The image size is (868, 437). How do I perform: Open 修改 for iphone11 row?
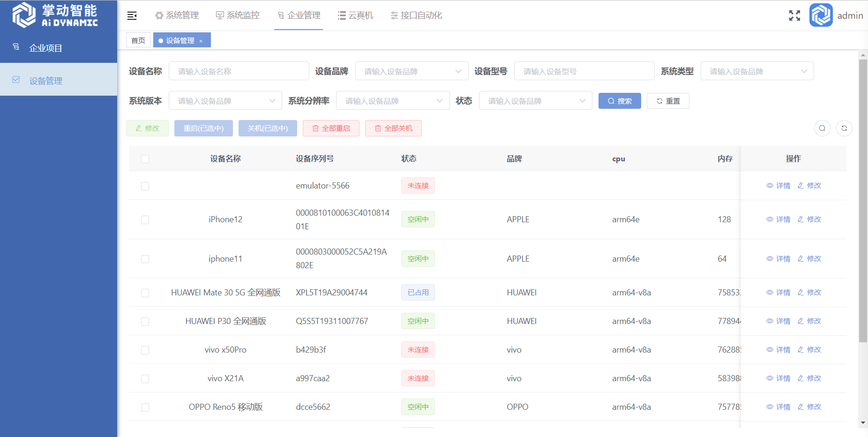tap(809, 259)
